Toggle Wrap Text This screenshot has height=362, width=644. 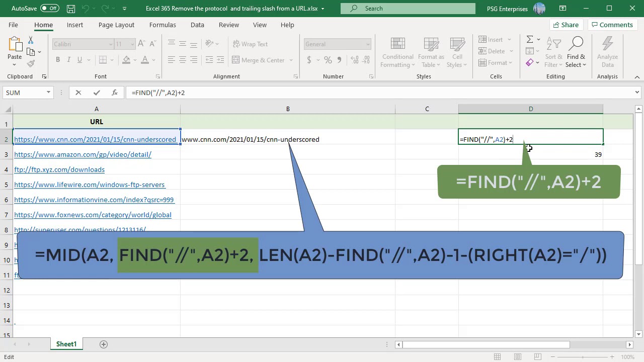pyautogui.click(x=250, y=44)
